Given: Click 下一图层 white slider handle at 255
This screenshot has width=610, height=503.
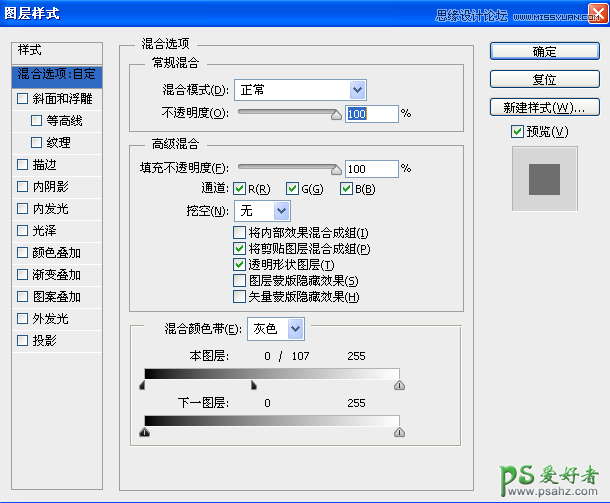Looking at the screenshot, I should point(400,432).
